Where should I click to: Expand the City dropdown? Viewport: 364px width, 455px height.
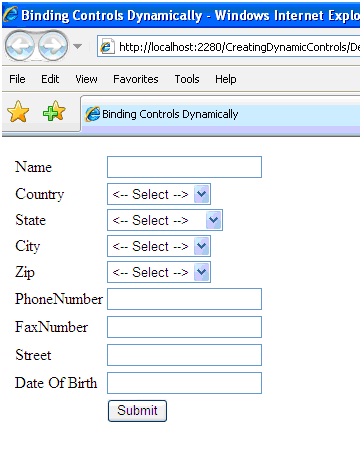coord(202,246)
